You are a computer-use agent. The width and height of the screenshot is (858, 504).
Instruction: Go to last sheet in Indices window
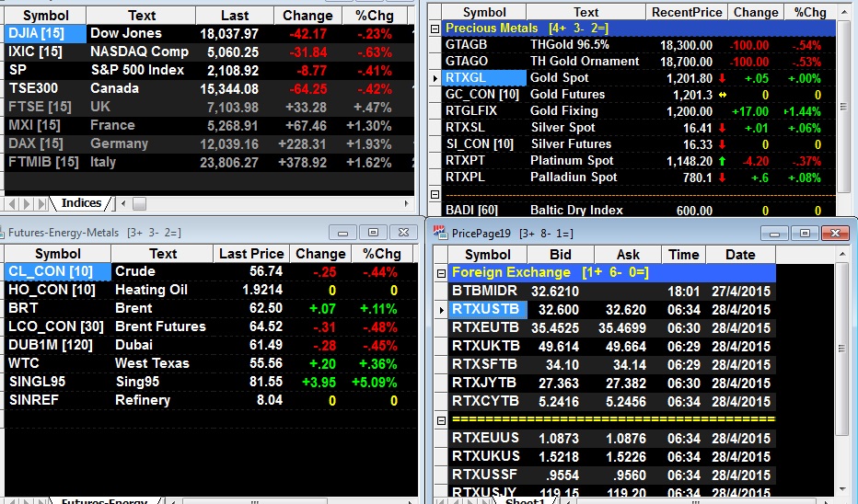(x=42, y=204)
